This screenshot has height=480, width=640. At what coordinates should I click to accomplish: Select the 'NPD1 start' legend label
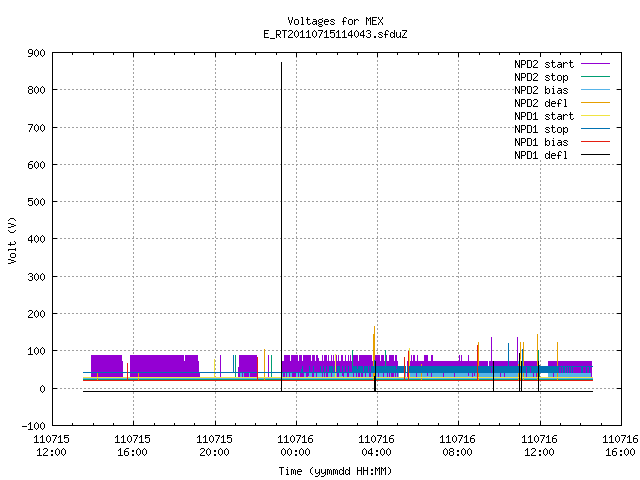click(x=544, y=116)
